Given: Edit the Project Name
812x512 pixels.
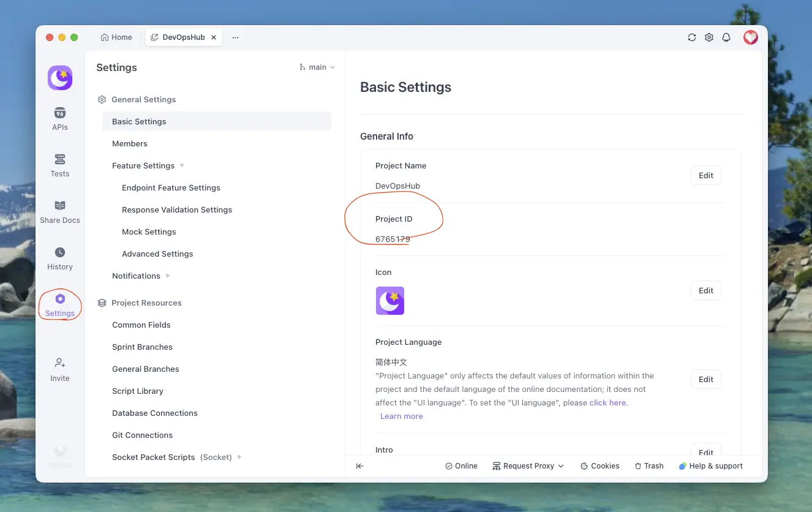Looking at the screenshot, I should (x=706, y=175).
